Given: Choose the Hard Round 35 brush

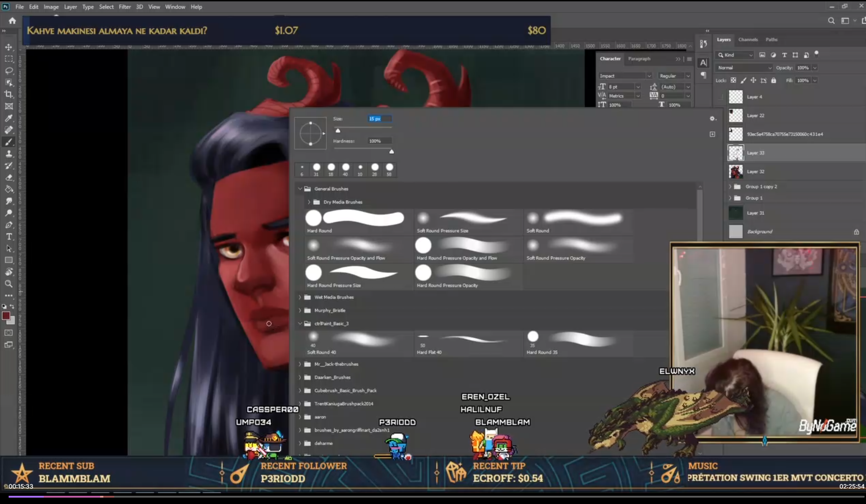Looking at the screenshot, I should [578, 343].
